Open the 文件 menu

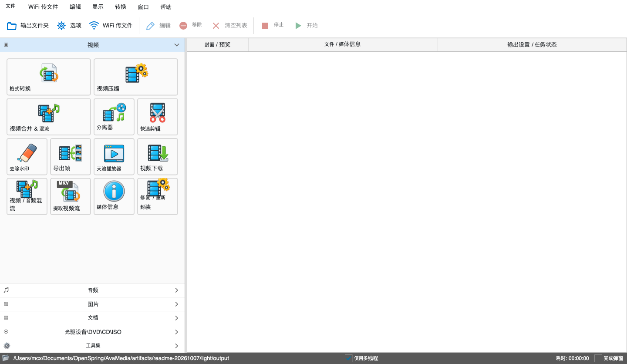tap(10, 7)
